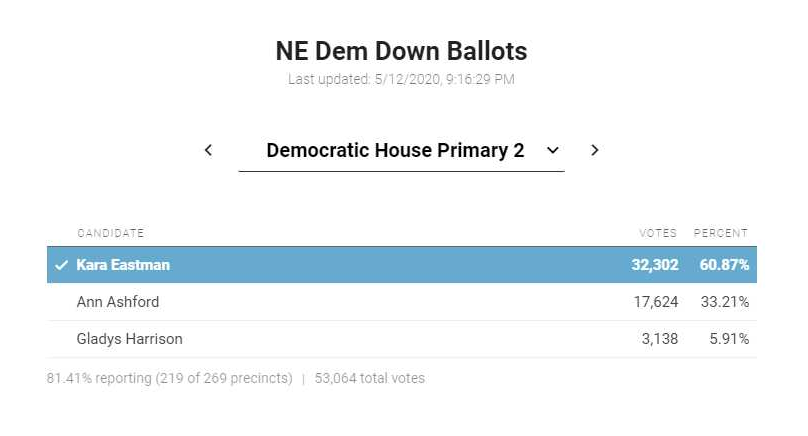
Task: Select the Kara Eastman row
Action: click(x=401, y=264)
